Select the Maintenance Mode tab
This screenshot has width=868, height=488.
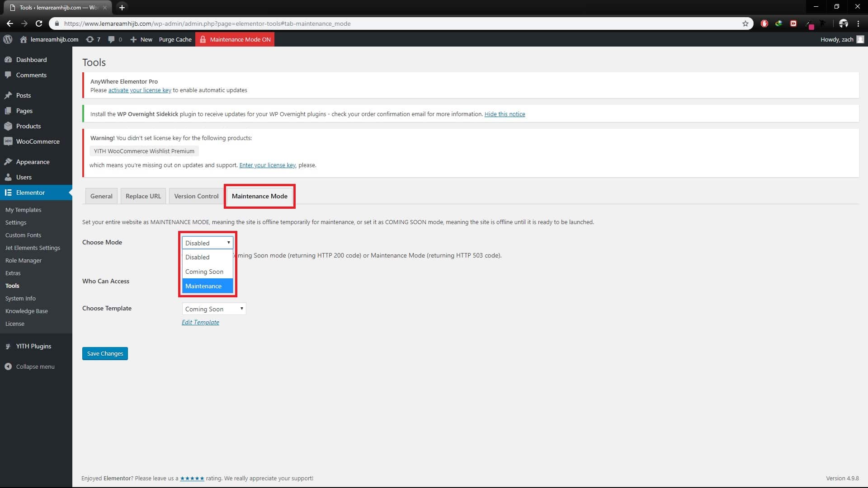point(259,196)
